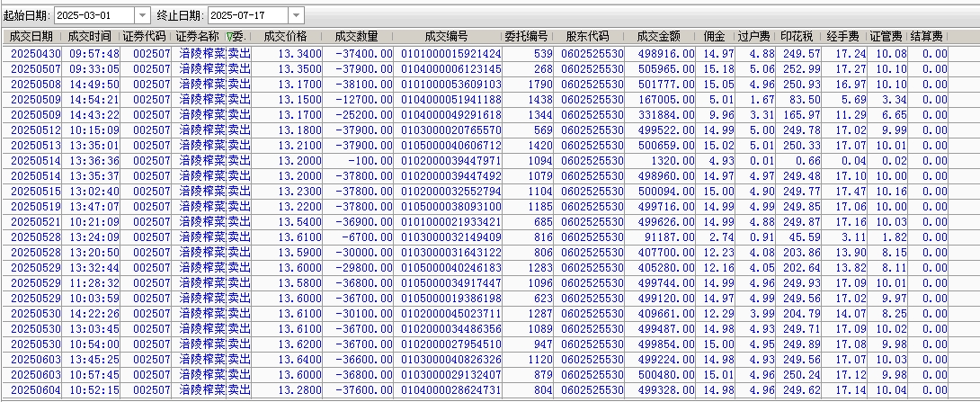This screenshot has height=402, width=980.
Task: Select quantity cell -36900.00
Action: (364, 221)
